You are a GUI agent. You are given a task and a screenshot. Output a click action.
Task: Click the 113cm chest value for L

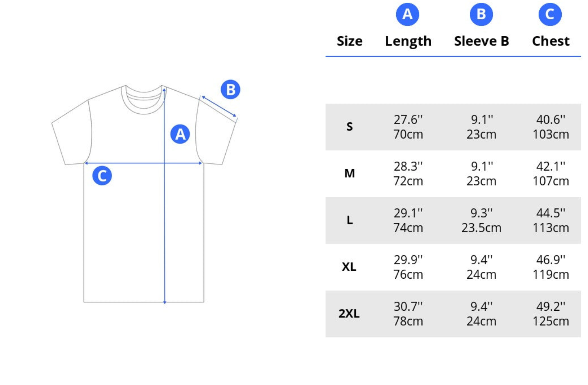point(551,228)
